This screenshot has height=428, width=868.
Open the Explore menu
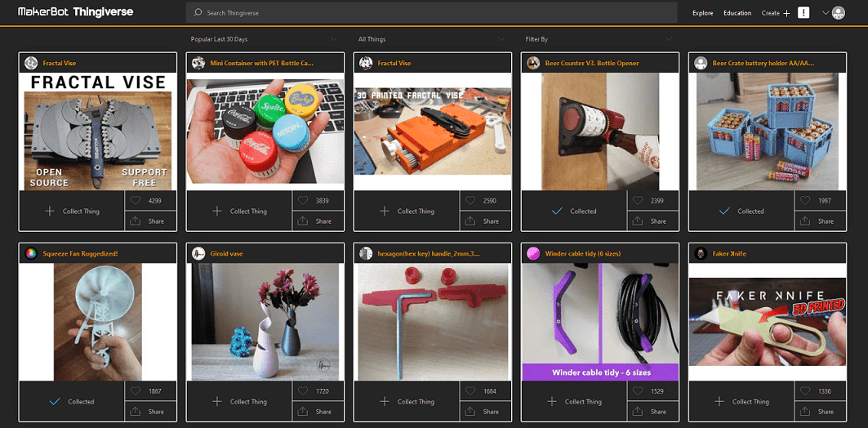coord(702,13)
